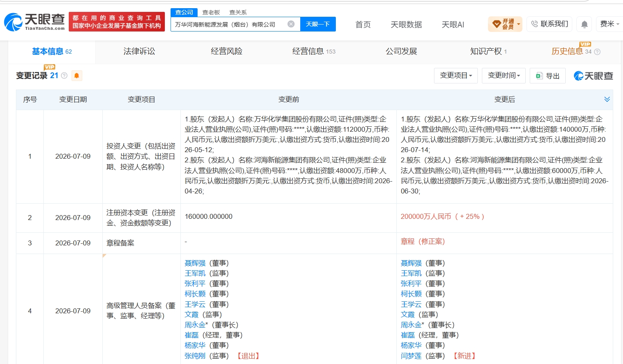Switch to the 法律诉讼 tab

click(139, 52)
